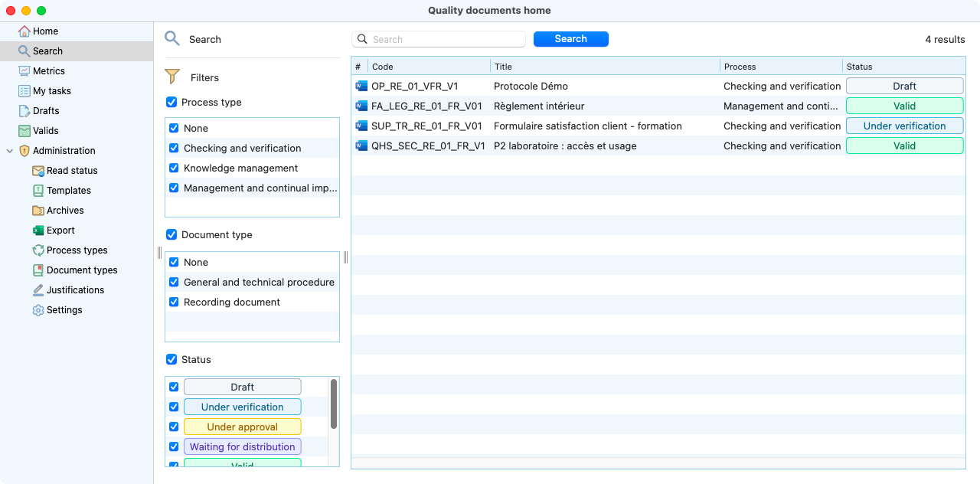Click Word icon for QHS_SEC_RE_01_FR_V1
The width and height of the screenshot is (980, 484).
click(x=361, y=146)
